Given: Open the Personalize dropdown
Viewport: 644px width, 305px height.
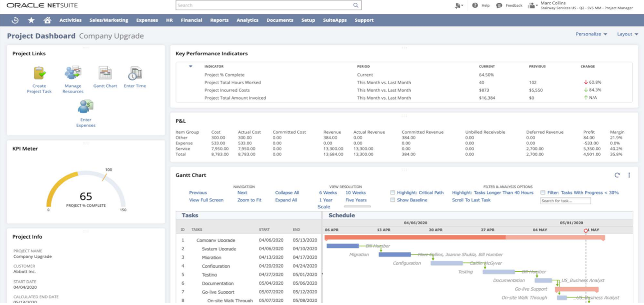Looking at the screenshot, I should tap(591, 34).
